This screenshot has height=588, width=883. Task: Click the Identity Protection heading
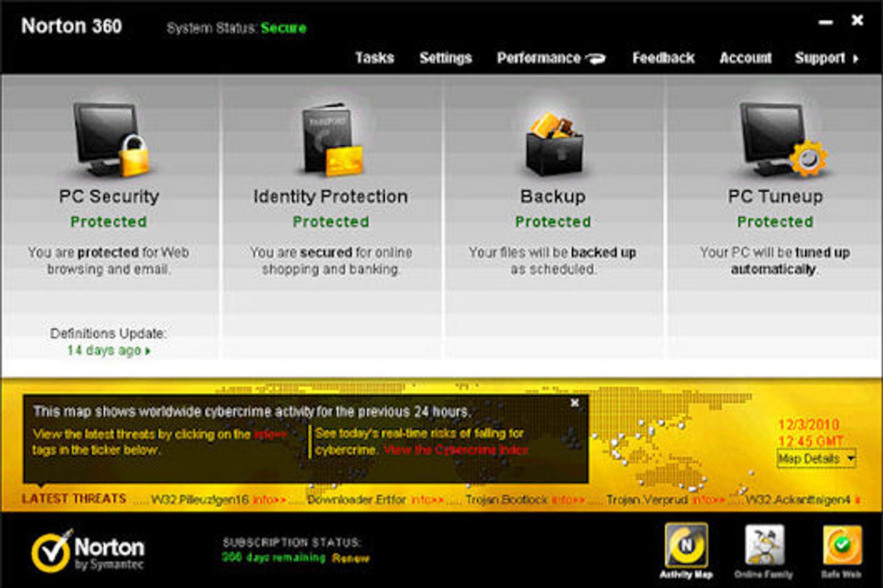pyautogui.click(x=330, y=196)
